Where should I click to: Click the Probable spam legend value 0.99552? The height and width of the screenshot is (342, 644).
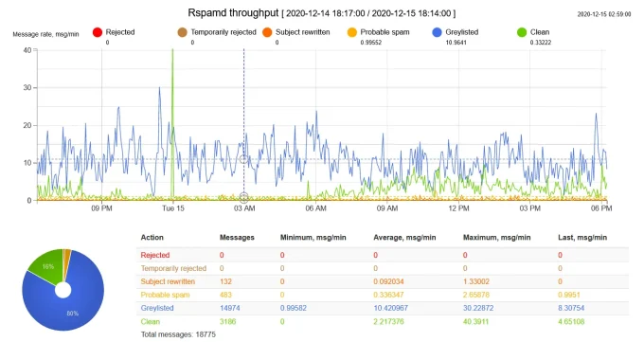(371, 43)
